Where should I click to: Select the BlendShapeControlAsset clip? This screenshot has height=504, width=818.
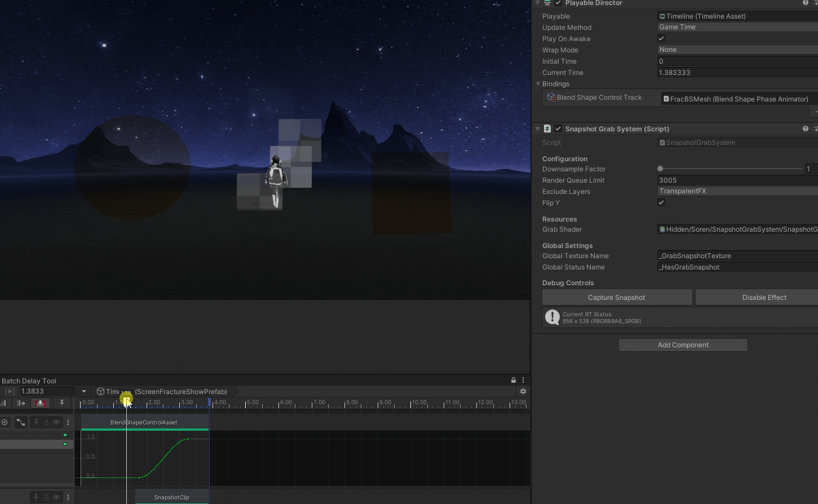coord(144,422)
